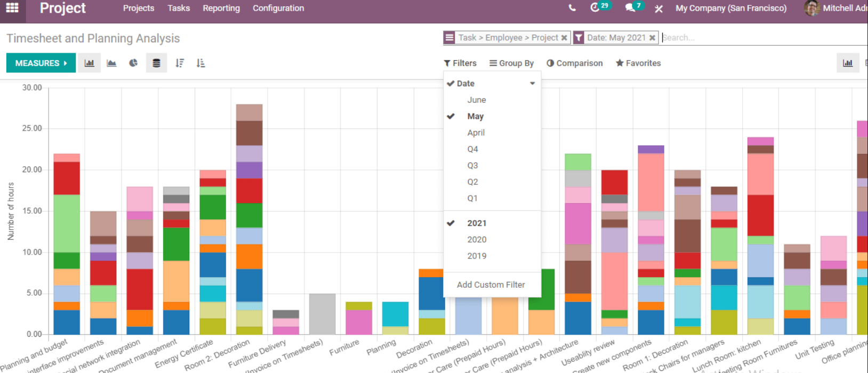868x373 pixels.
Task: Switch to line chart mode
Action: pos(111,63)
